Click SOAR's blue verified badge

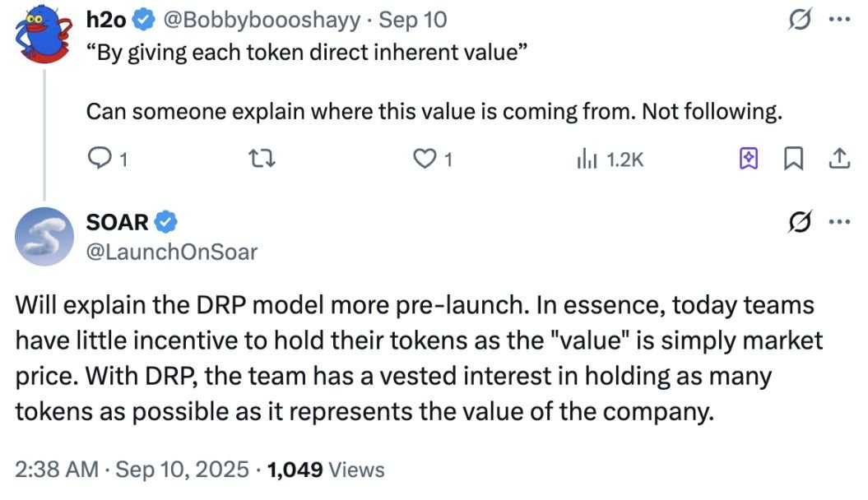(167, 222)
